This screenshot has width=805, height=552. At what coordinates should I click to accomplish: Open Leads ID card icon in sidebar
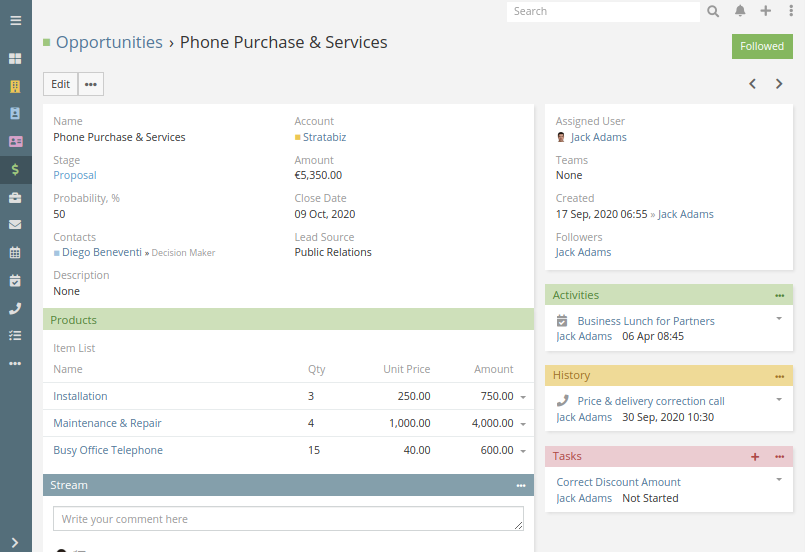coord(15,141)
